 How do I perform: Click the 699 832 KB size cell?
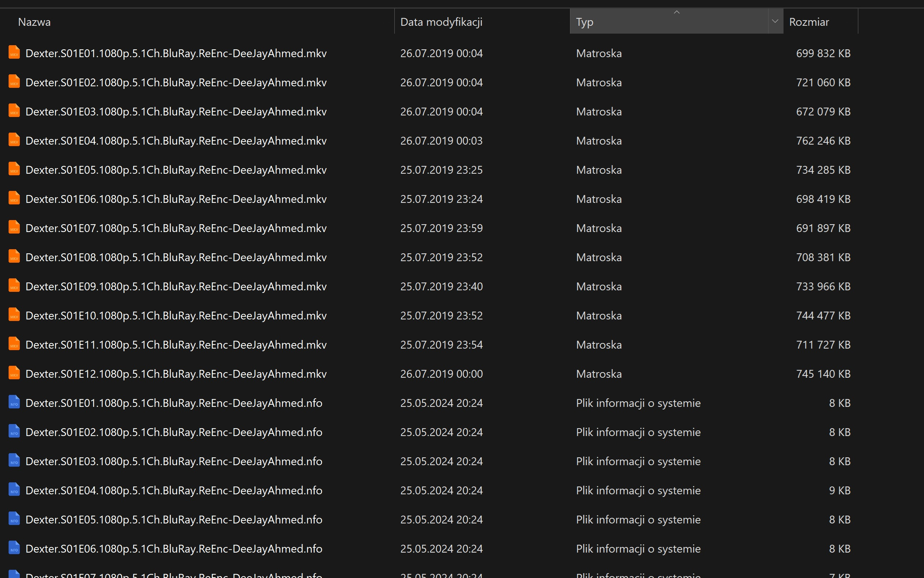click(823, 53)
